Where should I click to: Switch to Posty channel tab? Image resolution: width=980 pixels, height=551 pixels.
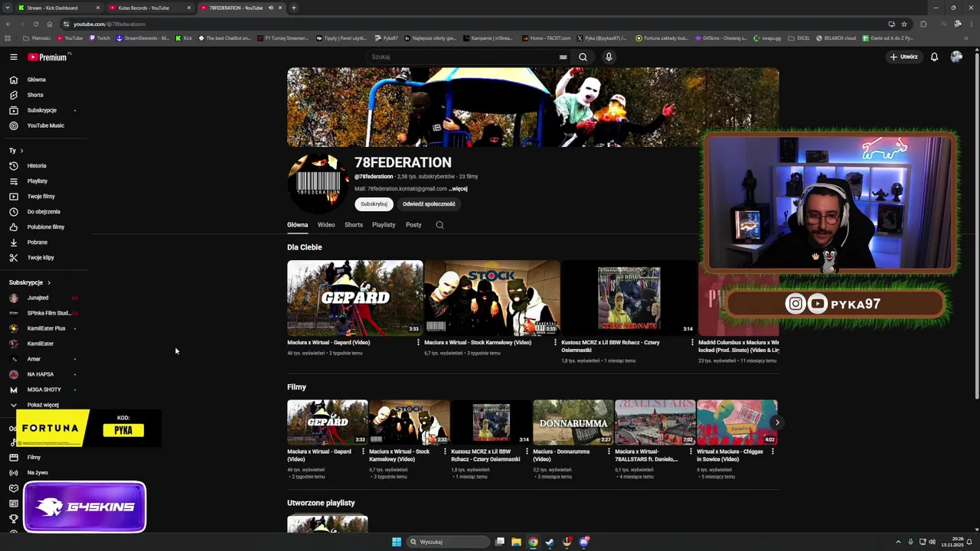(x=413, y=225)
